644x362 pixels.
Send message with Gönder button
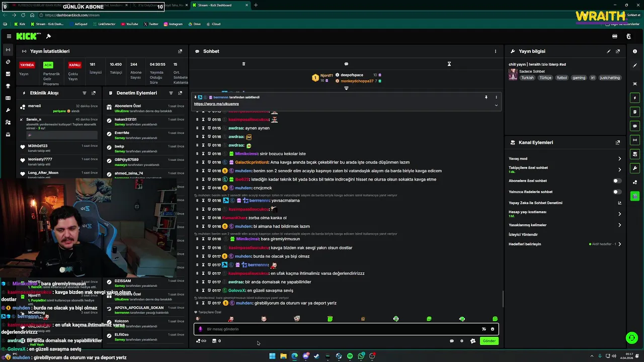tap(489, 341)
